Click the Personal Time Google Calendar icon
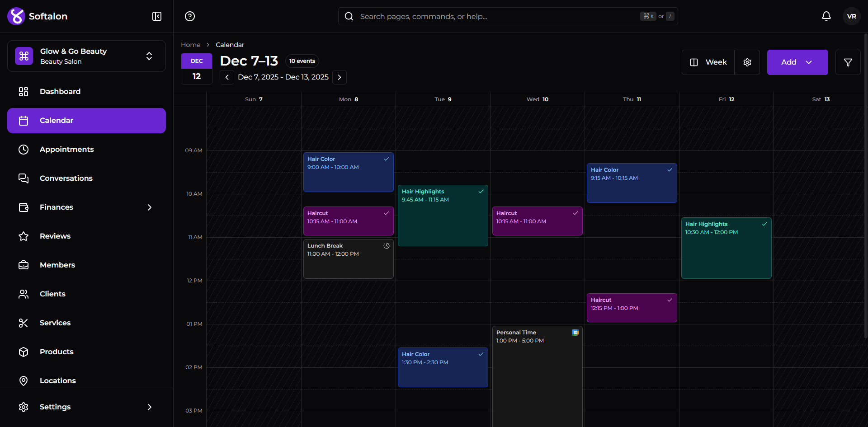 (576, 333)
